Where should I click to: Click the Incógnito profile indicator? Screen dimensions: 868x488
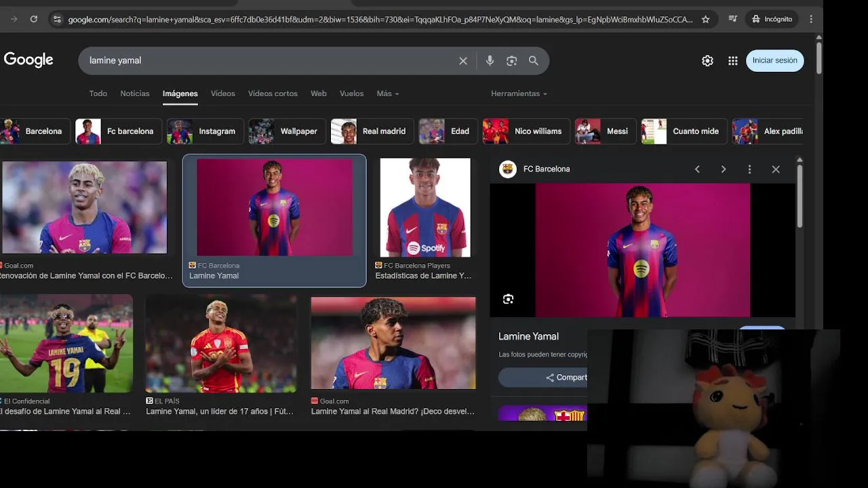point(772,19)
